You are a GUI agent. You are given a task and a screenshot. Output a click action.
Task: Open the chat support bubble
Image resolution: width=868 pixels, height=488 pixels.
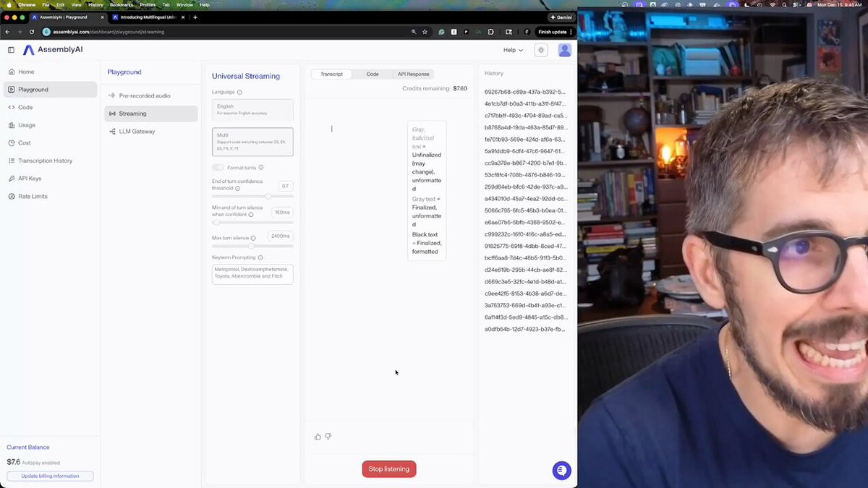tap(561, 471)
